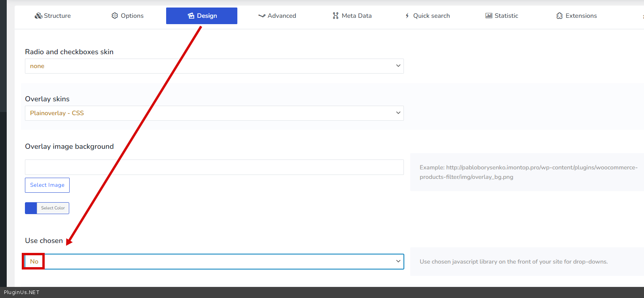Click the Meta Data tab icon

(335, 16)
